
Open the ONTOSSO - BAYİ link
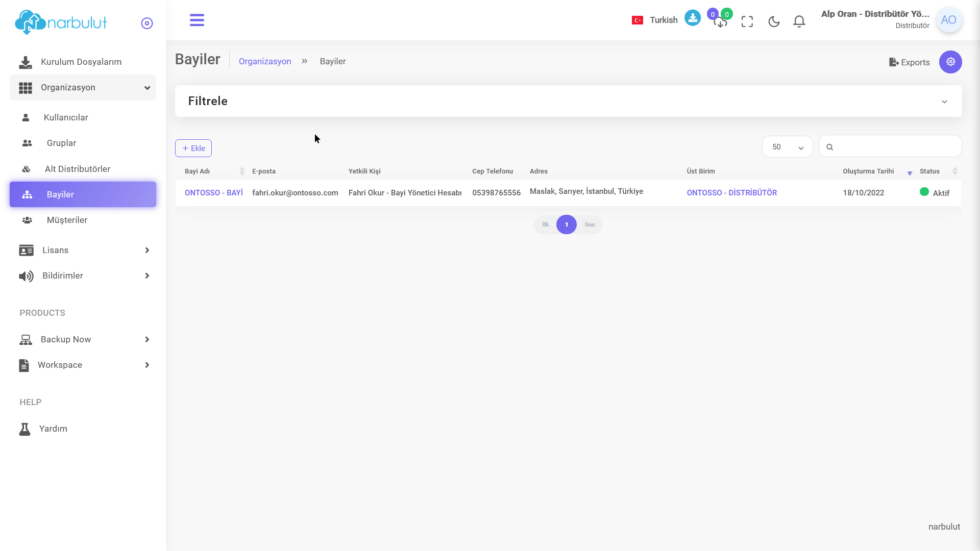point(214,193)
